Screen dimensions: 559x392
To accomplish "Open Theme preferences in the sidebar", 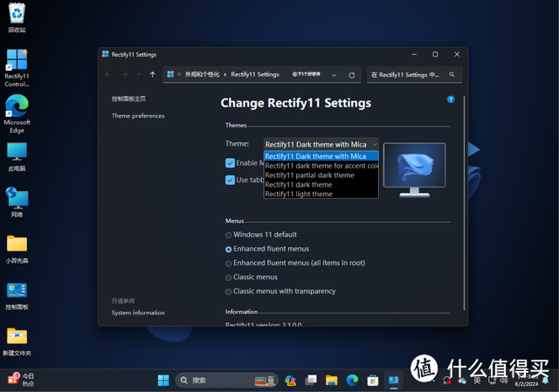I will (x=138, y=116).
